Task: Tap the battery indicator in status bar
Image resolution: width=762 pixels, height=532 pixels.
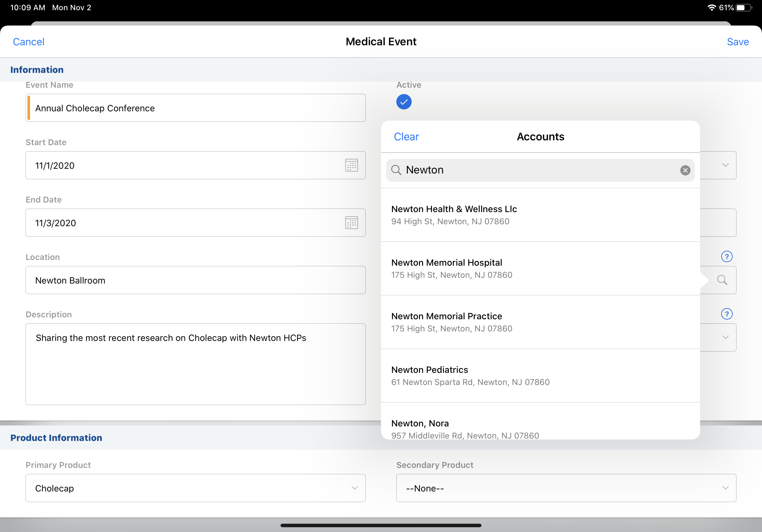Action: [x=743, y=8]
